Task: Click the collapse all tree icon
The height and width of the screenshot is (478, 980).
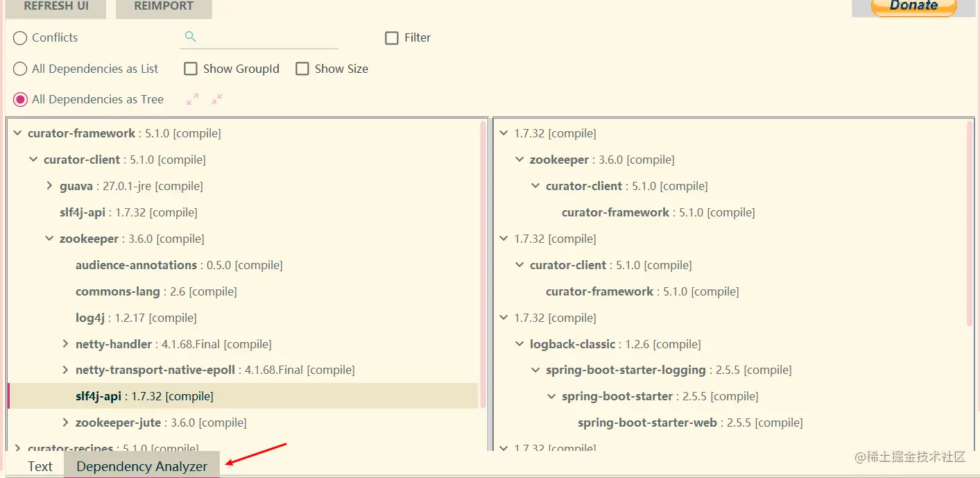Action: tap(217, 99)
